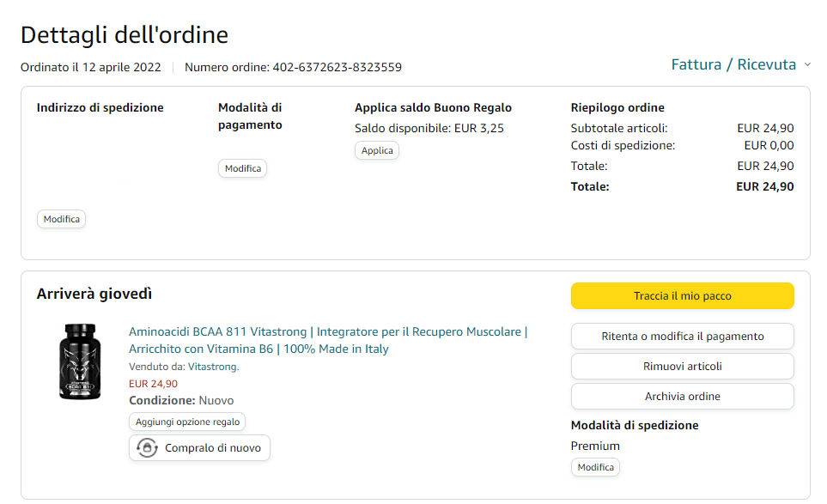Image resolution: width=827 pixels, height=504 pixels.
Task: Click the bold Totale amount in Riepilogo ordine
Action: (x=764, y=186)
